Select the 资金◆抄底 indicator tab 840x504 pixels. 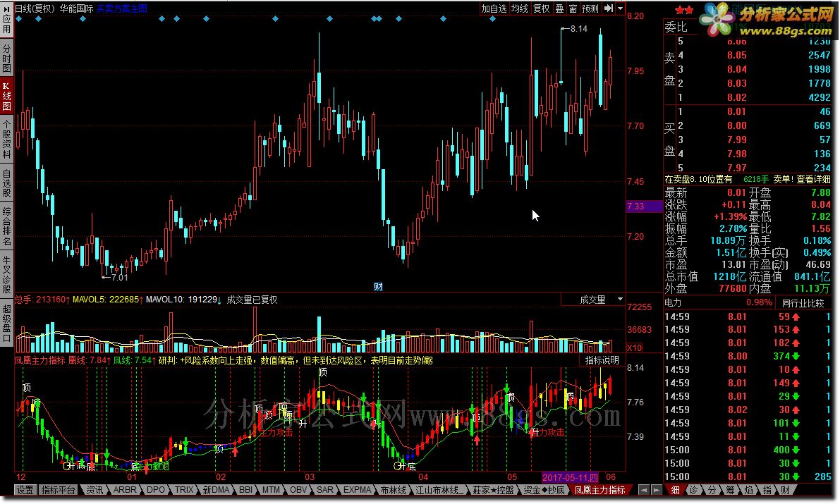click(544, 489)
